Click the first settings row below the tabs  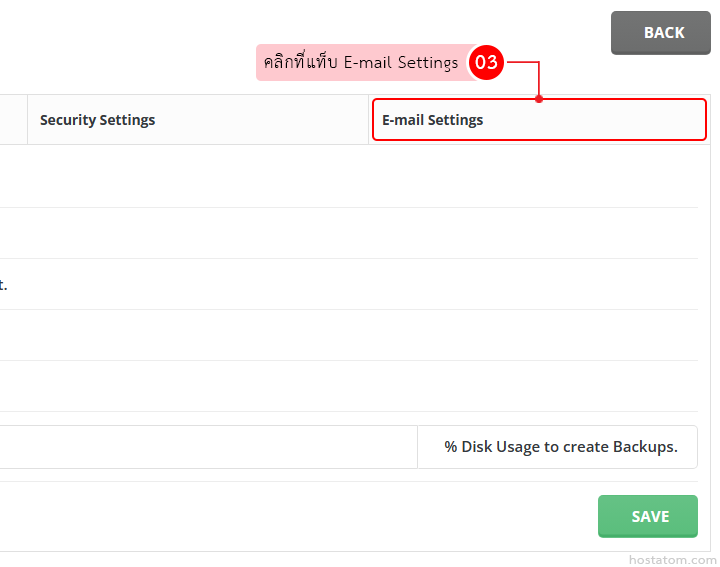click(350, 177)
